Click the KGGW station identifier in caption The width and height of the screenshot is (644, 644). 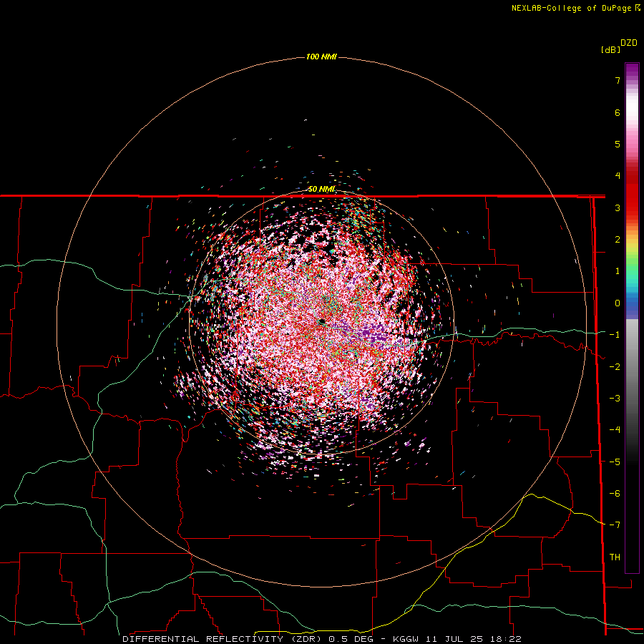point(406,639)
